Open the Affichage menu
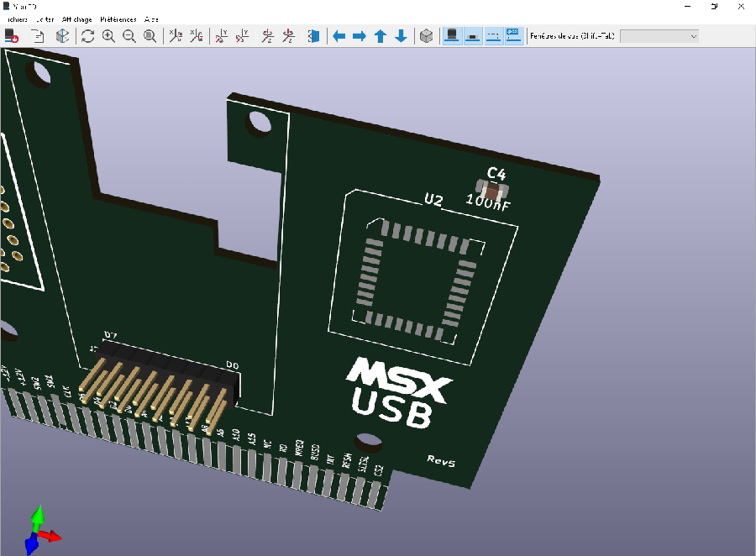 pyautogui.click(x=76, y=19)
